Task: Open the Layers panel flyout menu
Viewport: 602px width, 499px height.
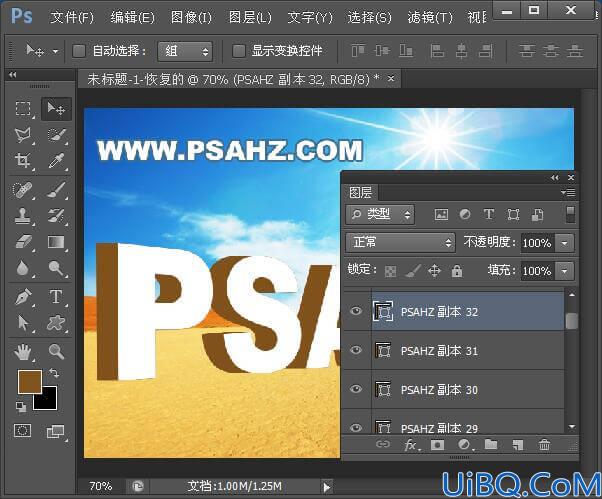Action: 568,192
